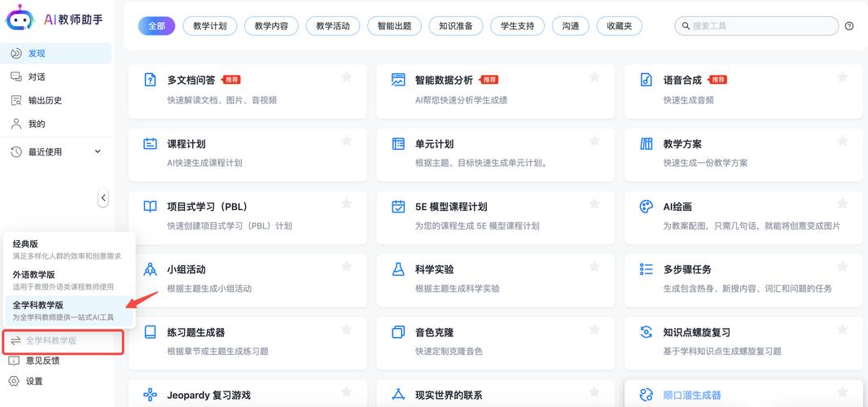The height and width of the screenshot is (407, 868).
Task: Click the 音色克隆 copy icon
Action: click(x=398, y=332)
